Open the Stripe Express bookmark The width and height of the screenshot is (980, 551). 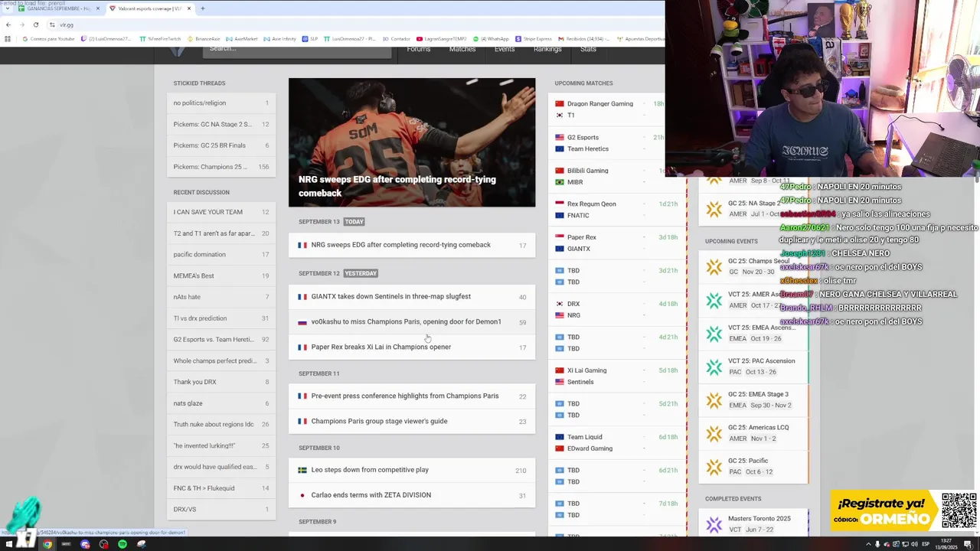pyautogui.click(x=534, y=38)
